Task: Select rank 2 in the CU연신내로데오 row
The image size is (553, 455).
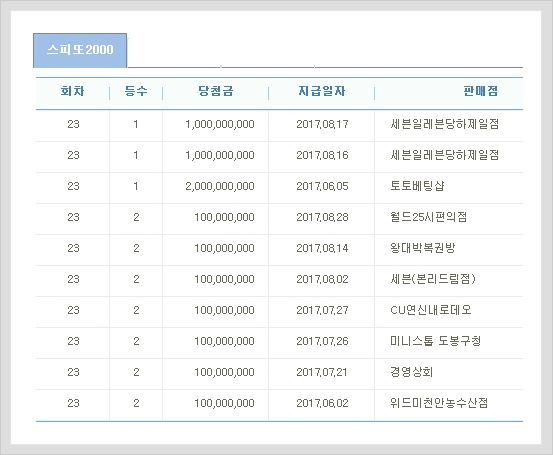Action: [x=136, y=310]
